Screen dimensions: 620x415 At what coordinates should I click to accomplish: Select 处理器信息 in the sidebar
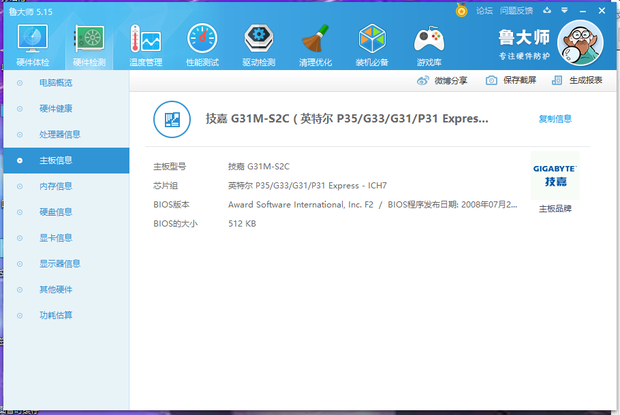(x=66, y=134)
